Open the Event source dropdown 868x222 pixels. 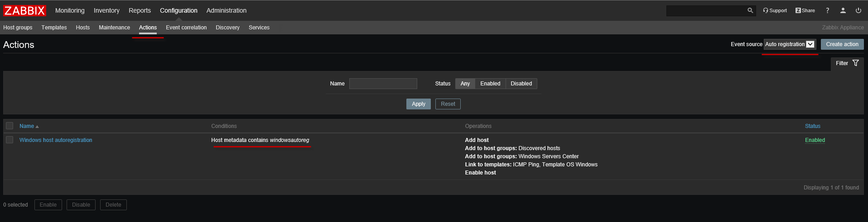click(790, 44)
